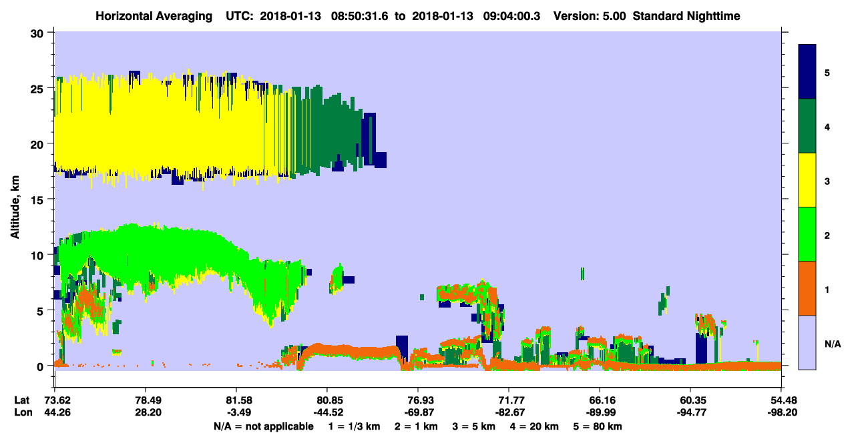Click the dark blue colorbar segment labeled 5

pos(807,71)
